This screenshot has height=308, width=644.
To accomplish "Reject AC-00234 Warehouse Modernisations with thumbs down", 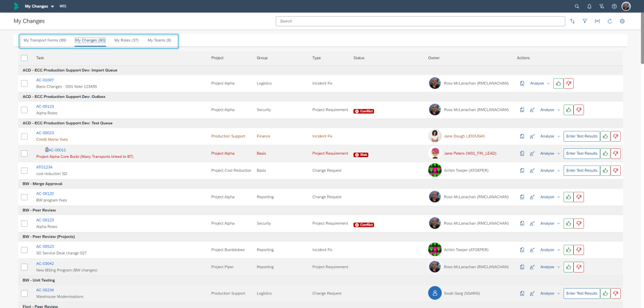I will point(616,293).
